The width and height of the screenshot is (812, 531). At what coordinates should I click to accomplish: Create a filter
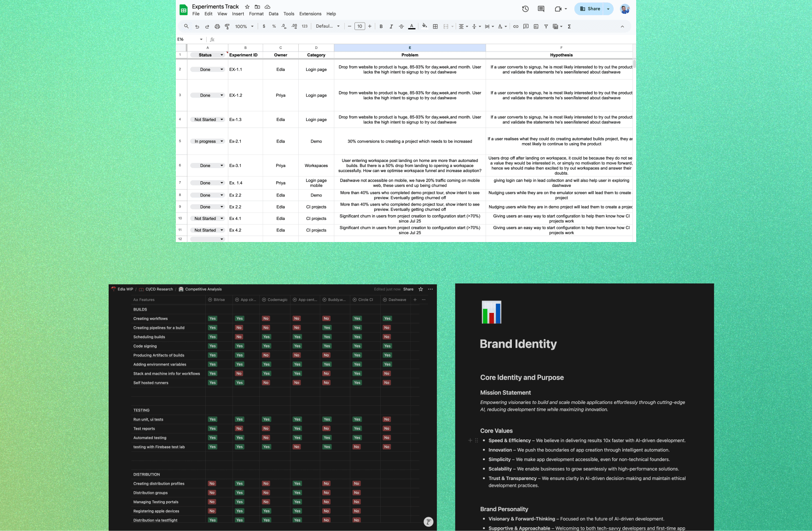pyautogui.click(x=546, y=26)
